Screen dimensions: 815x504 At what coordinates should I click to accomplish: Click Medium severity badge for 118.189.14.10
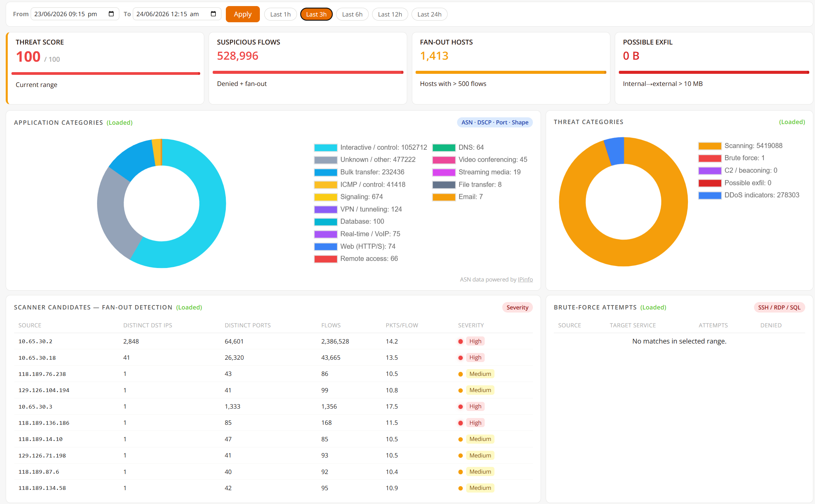click(x=480, y=439)
